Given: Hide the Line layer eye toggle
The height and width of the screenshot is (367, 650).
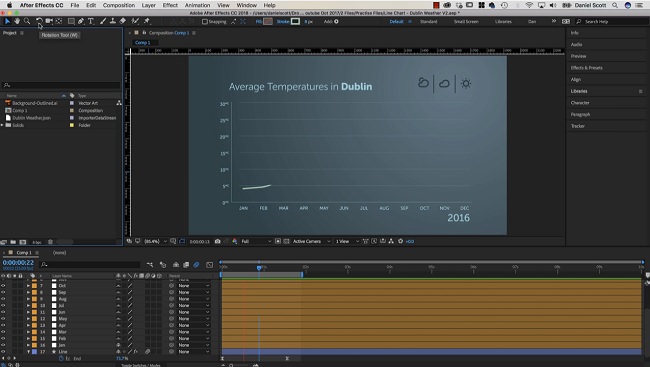Looking at the screenshot, I should [3, 352].
